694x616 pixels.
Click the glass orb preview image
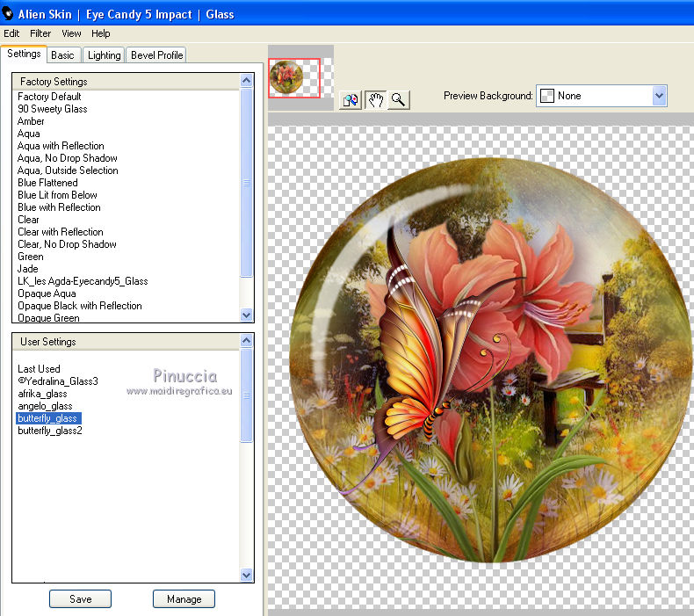[x=490, y=360]
